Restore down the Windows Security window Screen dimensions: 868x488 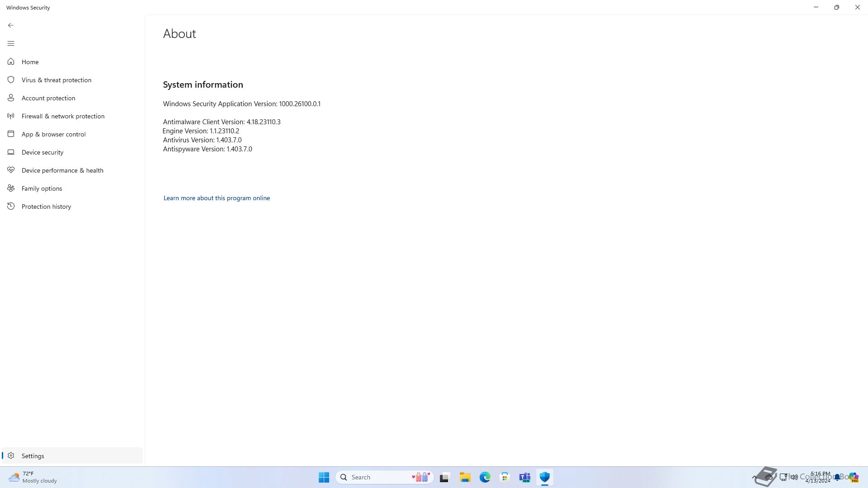837,7
